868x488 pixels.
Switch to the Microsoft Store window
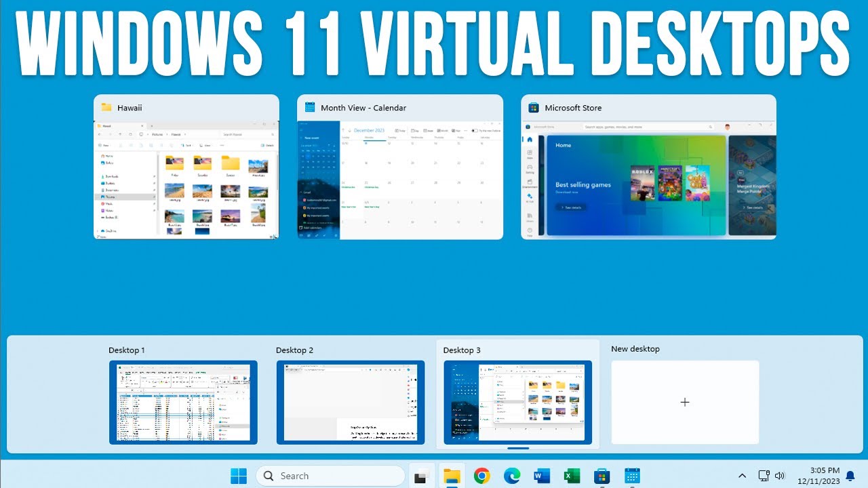pos(648,167)
